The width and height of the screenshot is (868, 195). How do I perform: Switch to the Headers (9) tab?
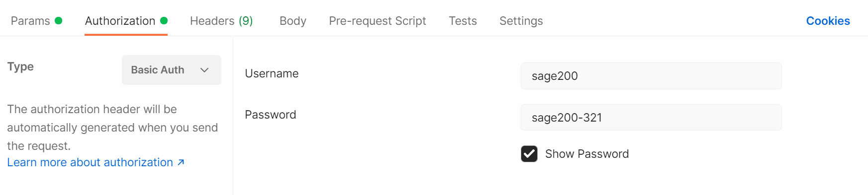pyautogui.click(x=221, y=21)
